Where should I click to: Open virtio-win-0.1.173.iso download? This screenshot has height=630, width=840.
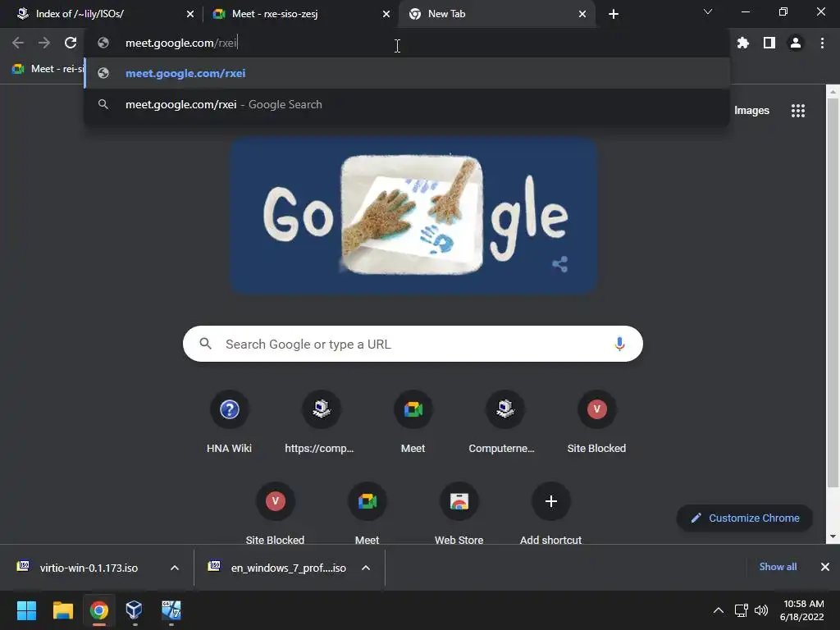tap(87, 568)
